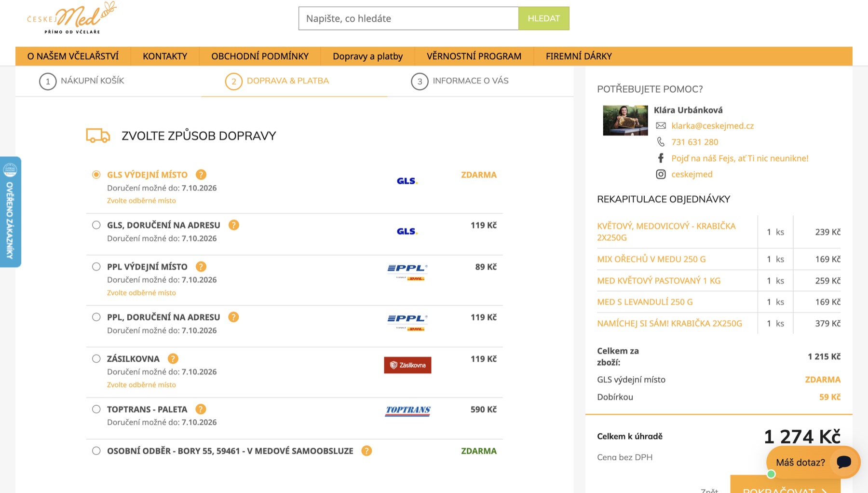Click the Instagram icon beside ceskejmed

click(661, 174)
